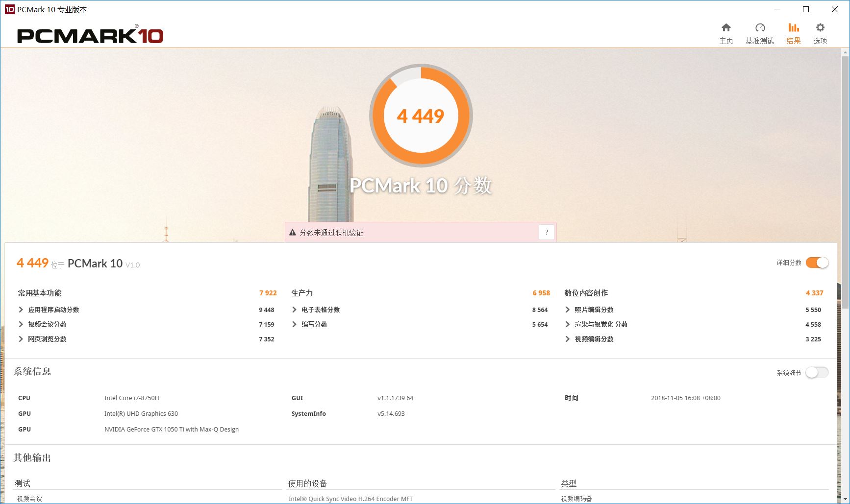Screen dimensions: 850x504
Task: Click the PCMARK 10 logo
Action: tap(90, 35)
